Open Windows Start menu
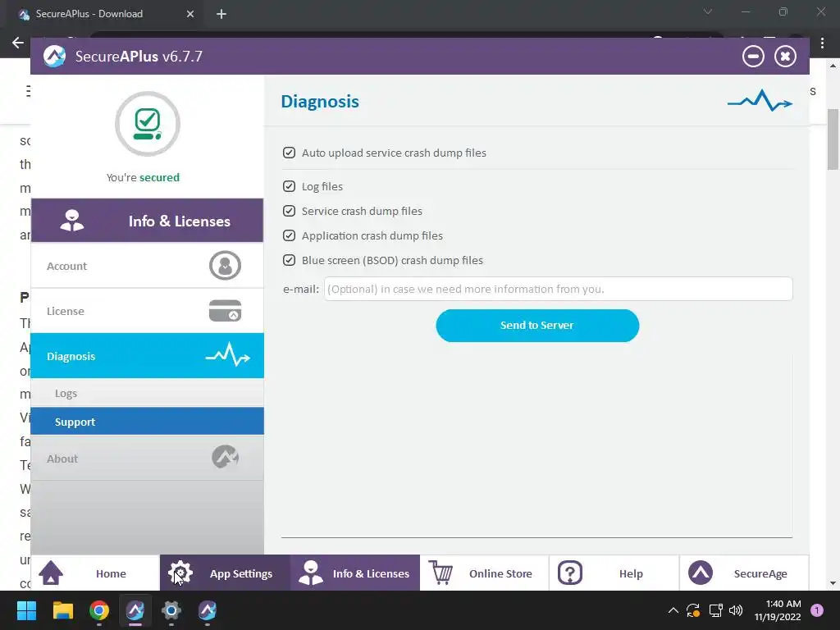The width and height of the screenshot is (840, 630). coord(26,610)
